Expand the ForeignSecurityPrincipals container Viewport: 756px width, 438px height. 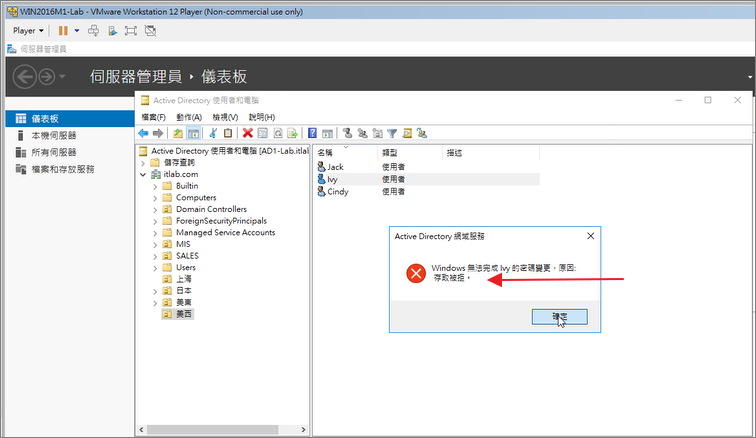point(155,221)
